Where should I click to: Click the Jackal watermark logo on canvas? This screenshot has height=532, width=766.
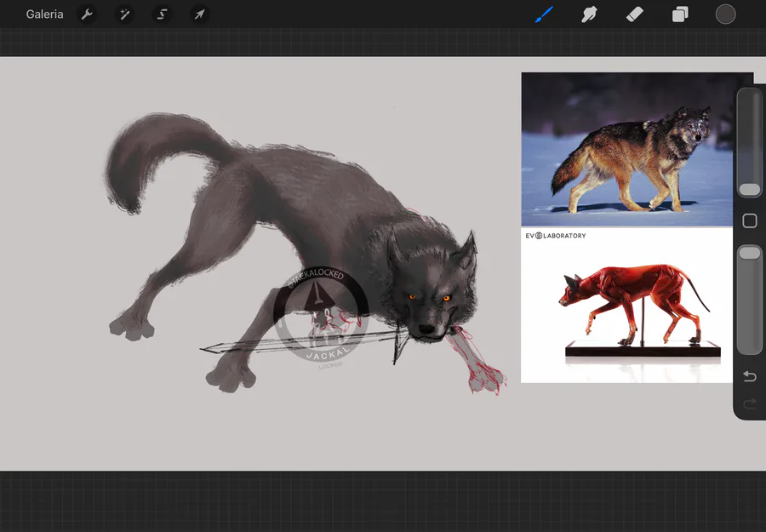[x=320, y=314]
